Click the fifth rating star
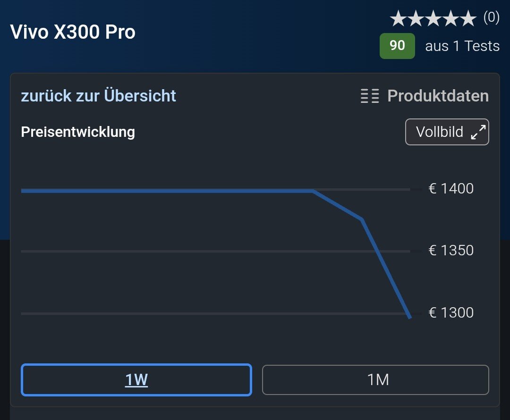 (468, 19)
